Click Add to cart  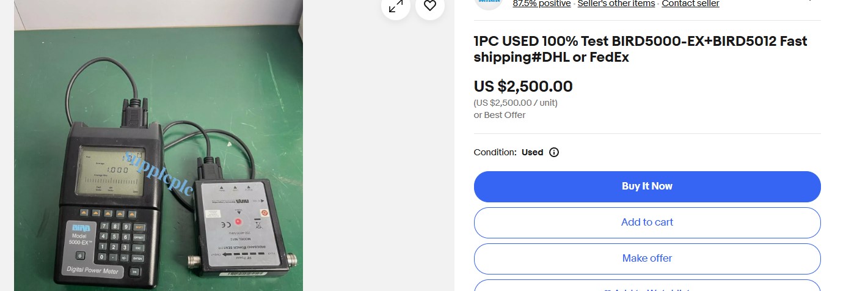pos(647,223)
